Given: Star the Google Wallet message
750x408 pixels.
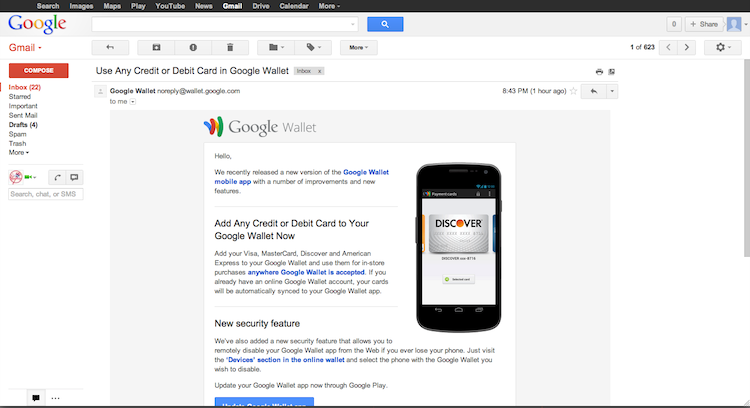Looking at the screenshot, I should [572, 91].
